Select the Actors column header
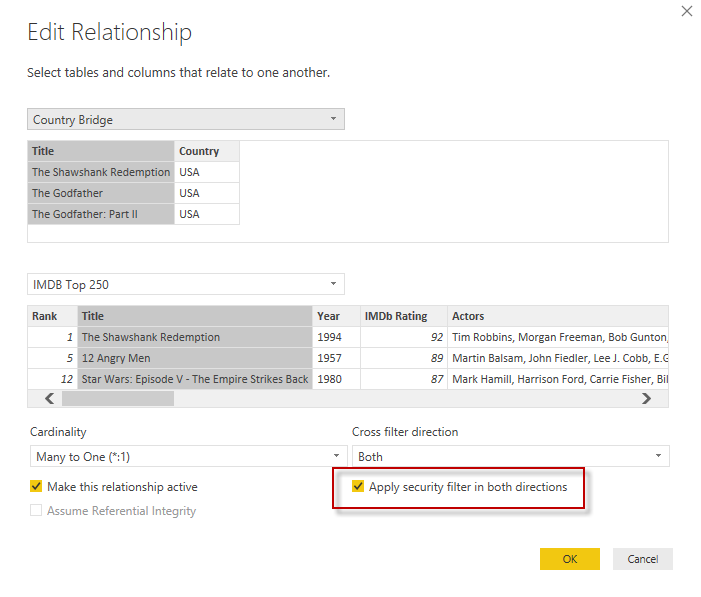 tap(558, 316)
